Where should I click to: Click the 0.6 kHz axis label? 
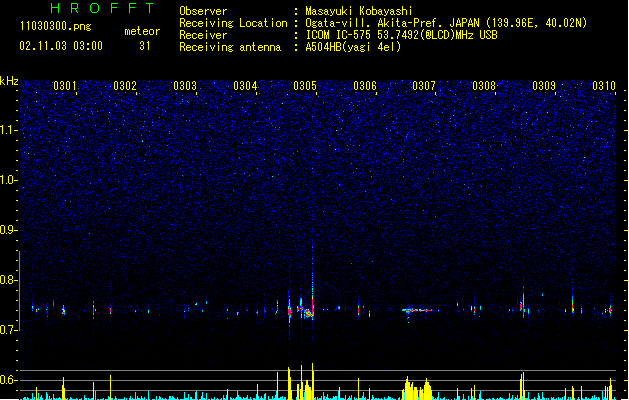[9, 380]
